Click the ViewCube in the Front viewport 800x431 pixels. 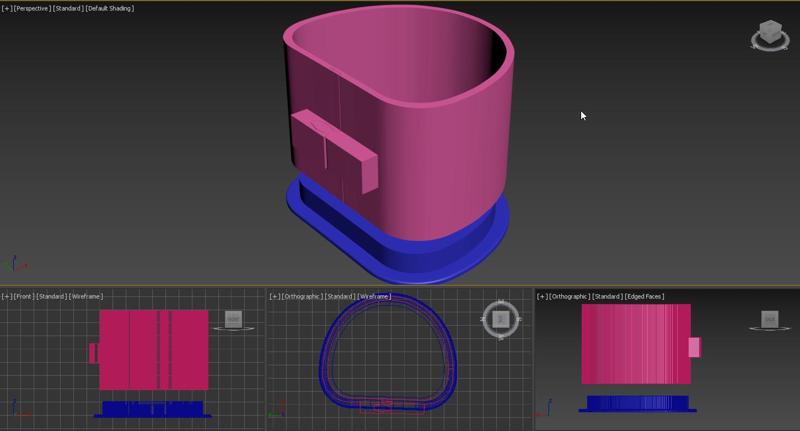(233, 319)
